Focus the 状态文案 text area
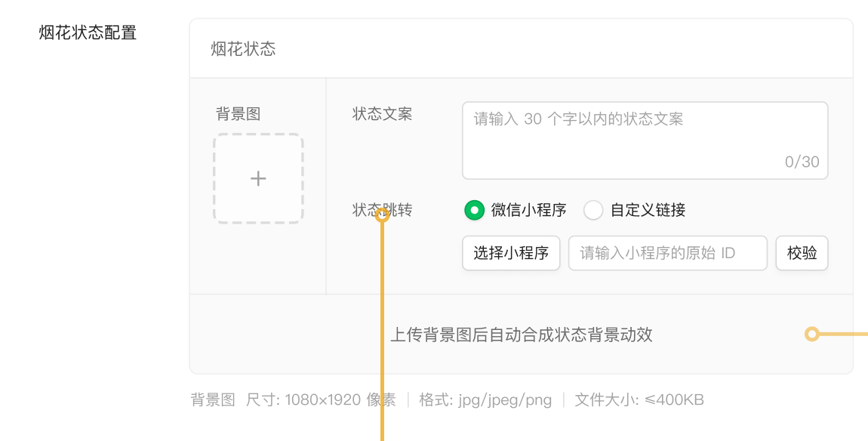The image size is (868, 441). [x=645, y=140]
